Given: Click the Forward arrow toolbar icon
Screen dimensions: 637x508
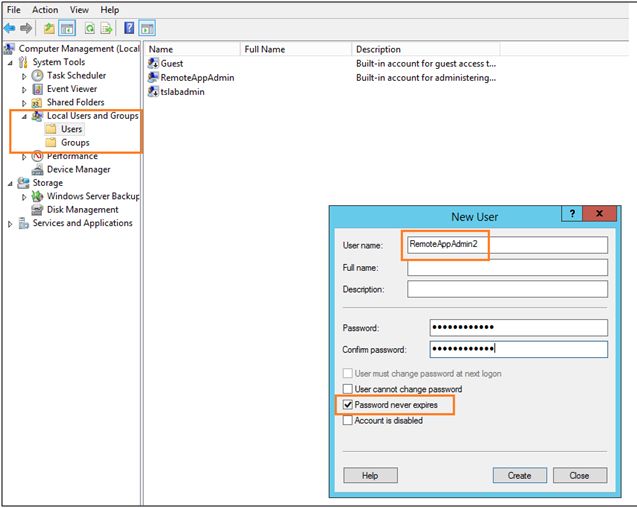Looking at the screenshot, I should [x=26, y=28].
